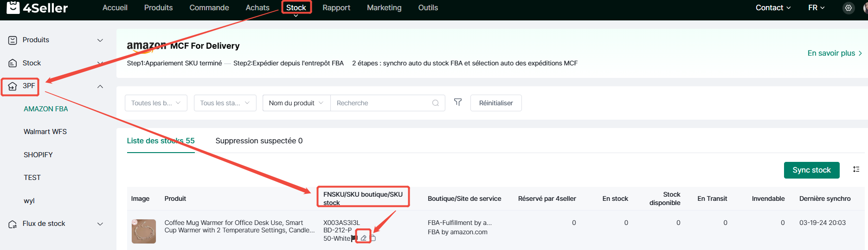Click FBA-Fulfillment by a... boutique text
Image resolution: width=868 pixels, height=250 pixels.
point(460,223)
